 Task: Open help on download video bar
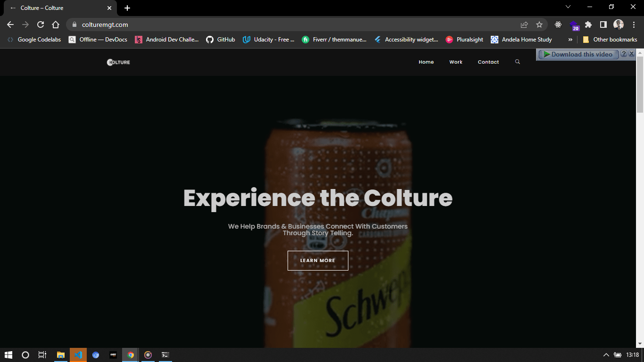[624, 54]
